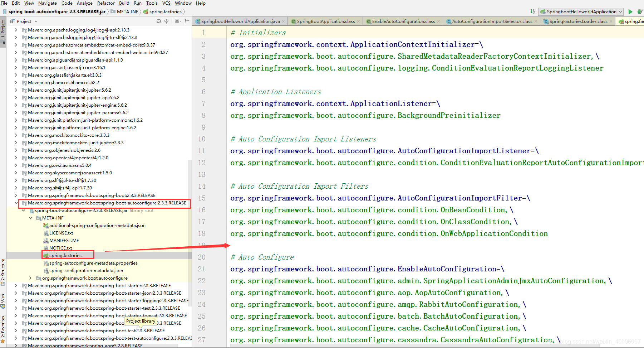
Task: Place cursor on EnableAutoConfiguration=\ line
Action: click(367, 269)
